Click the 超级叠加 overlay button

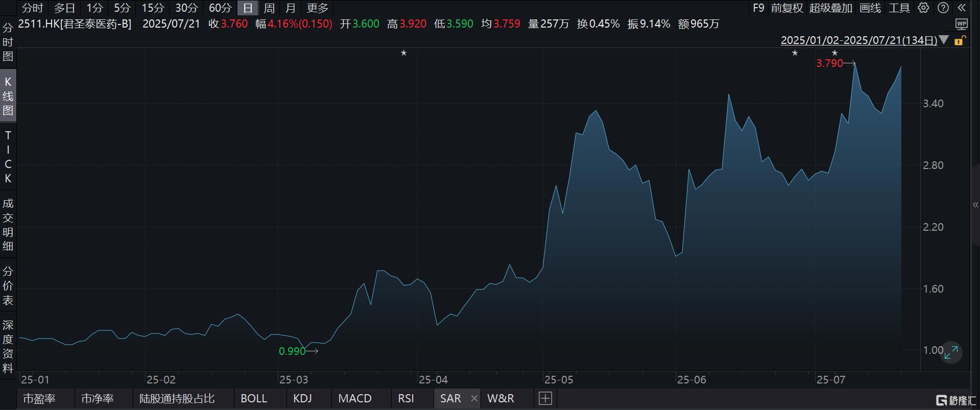[x=831, y=8]
